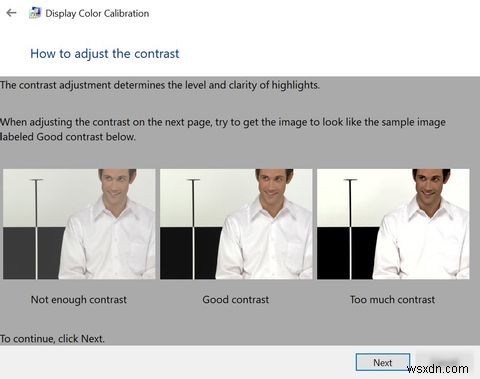Select the Not enough contrast sample image
The width and height of the screenshot is (480, 379).
coord(79,224)
